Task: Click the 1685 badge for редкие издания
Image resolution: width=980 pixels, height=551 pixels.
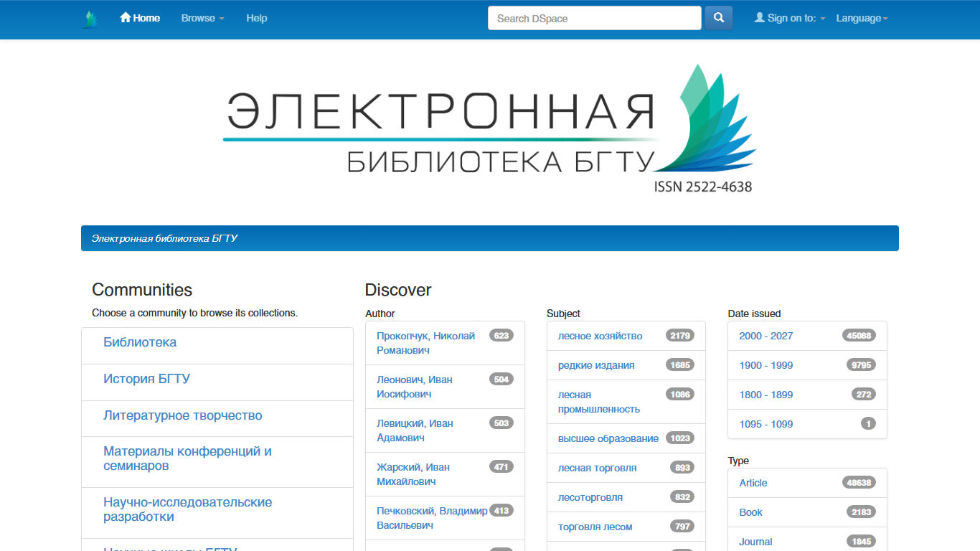Action: pos(680,364)
